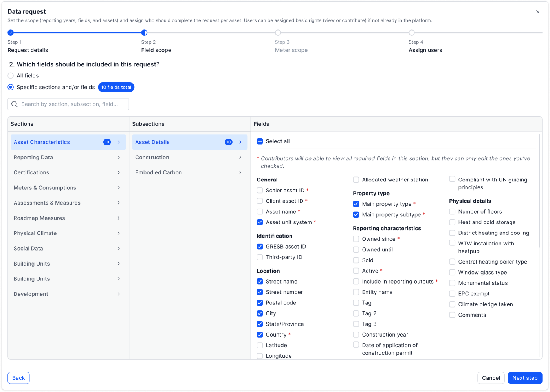Toggle the Select all checkbox
Screen dimensions: 550x392
[260, 141]
